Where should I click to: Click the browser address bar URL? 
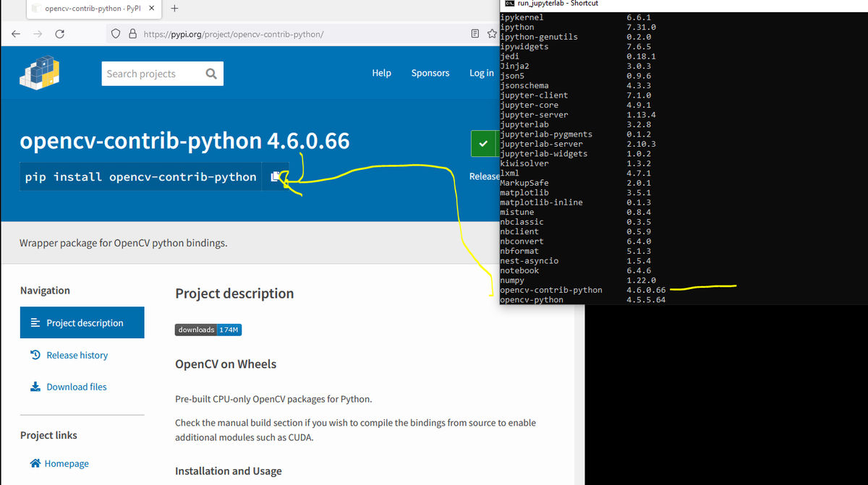pyautogui.click(x=234, y=34)
